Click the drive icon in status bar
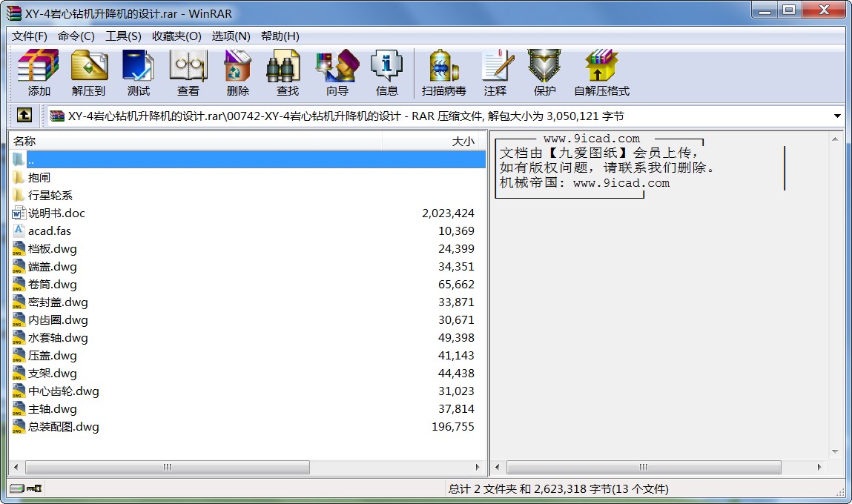 [17, 488]
